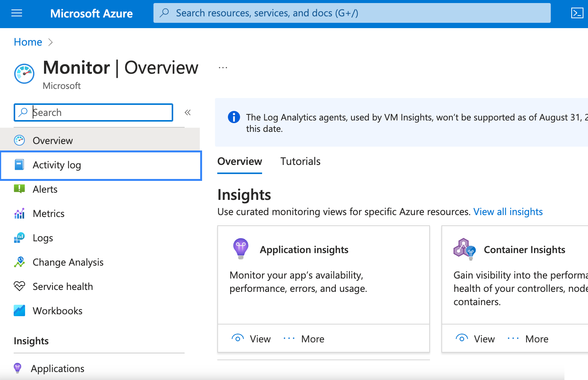Click the Application insights lightbulb icon

(241, 249)
